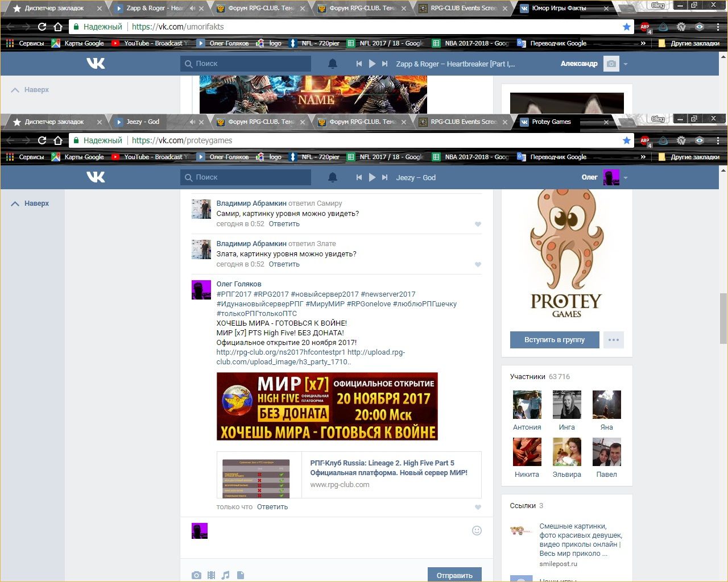
Task: Open member Антония's avatar
Action: coord(527,405)
